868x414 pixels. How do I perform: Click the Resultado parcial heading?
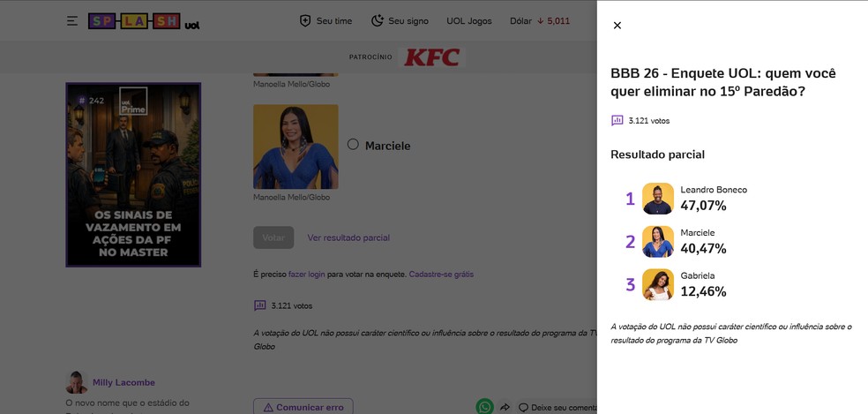tap(658, 154)
